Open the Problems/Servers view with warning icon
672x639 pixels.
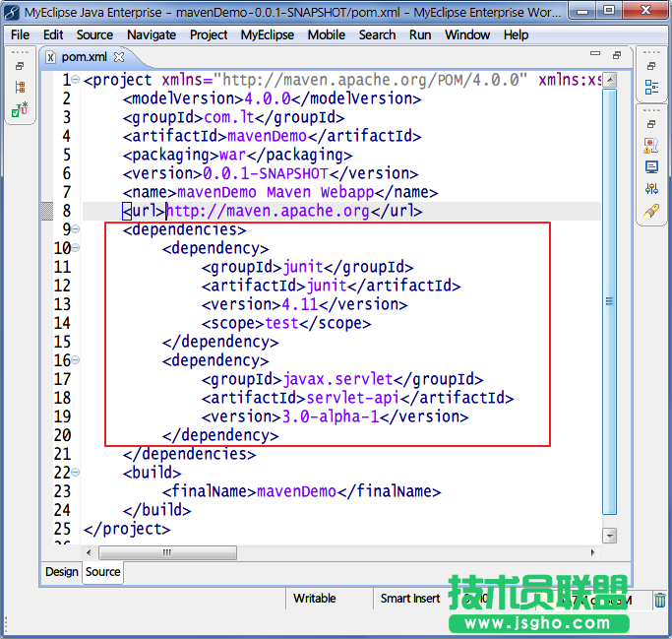point(651,146)
